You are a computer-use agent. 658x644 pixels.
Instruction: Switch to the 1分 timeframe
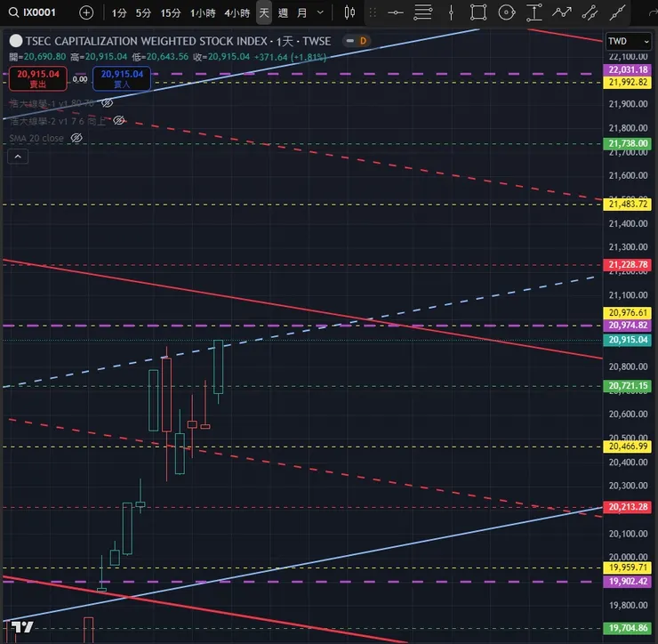point(119,13)
